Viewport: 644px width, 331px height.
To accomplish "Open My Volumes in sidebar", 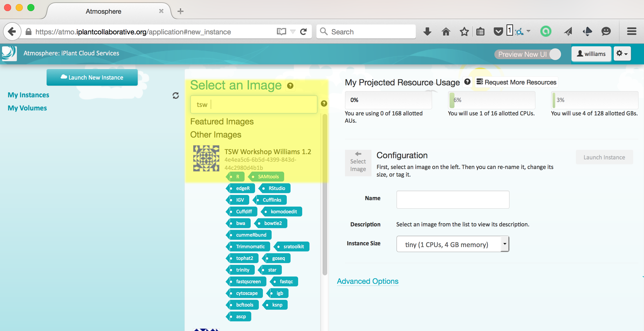I will pos(27,108).
